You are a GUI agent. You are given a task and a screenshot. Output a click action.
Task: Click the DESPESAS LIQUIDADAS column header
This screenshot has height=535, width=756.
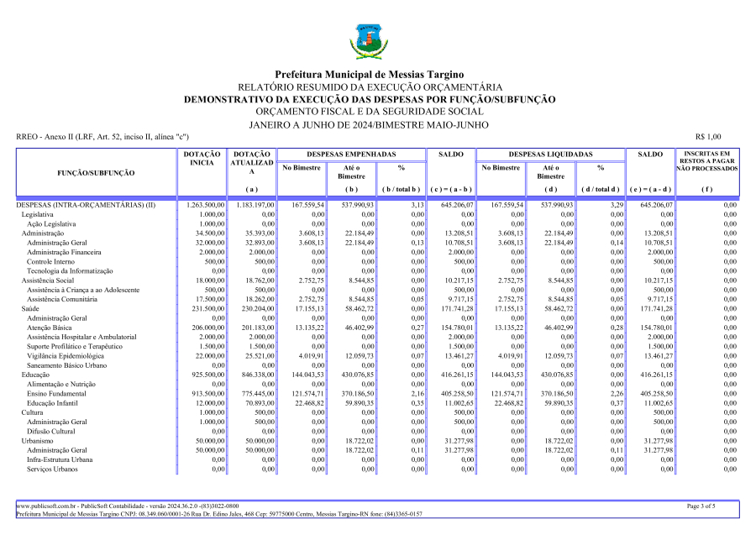coord(550,155)
